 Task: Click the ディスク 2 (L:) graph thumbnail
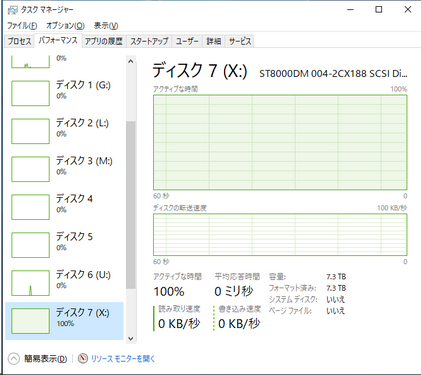(x=30, y=131)
